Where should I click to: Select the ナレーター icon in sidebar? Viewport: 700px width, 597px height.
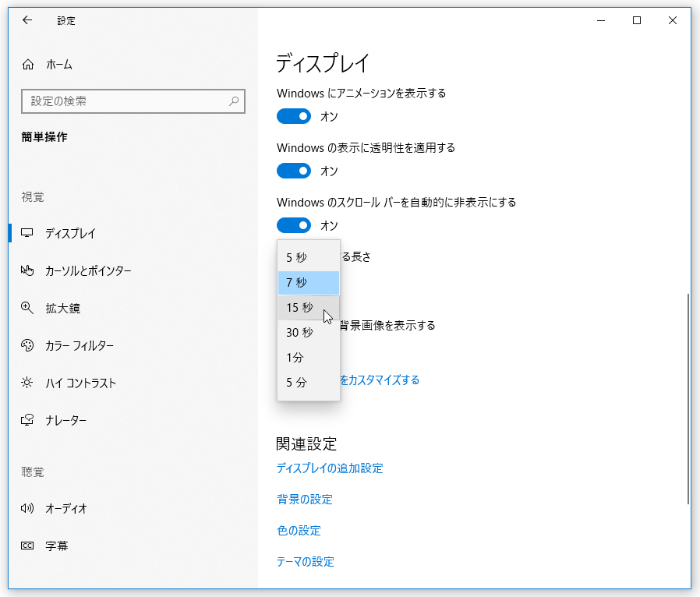(27, 420)
